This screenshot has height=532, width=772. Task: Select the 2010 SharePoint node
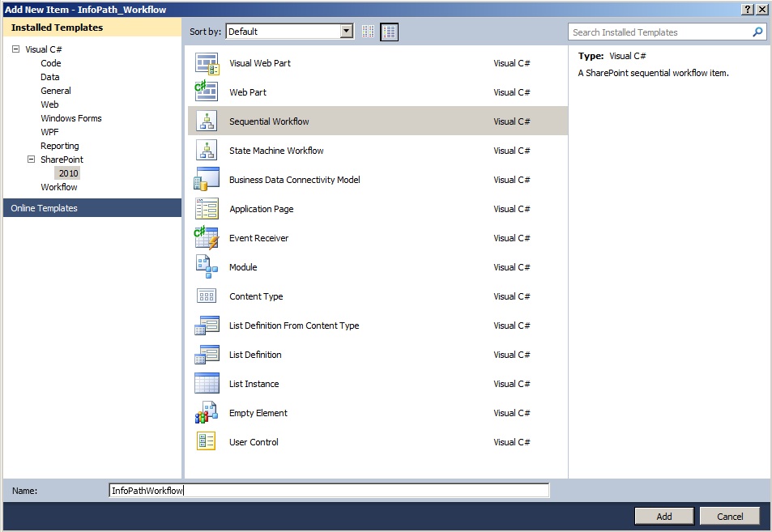tap(68, 173)
